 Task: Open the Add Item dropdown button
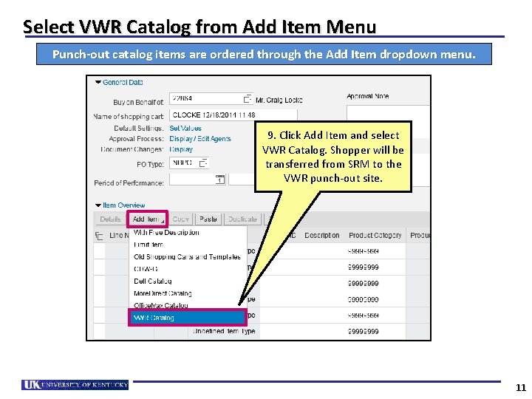pos(147,219)
